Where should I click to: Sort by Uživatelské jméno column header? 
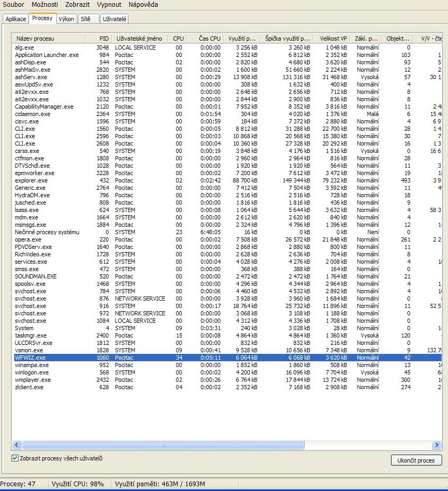coord(140,38)
